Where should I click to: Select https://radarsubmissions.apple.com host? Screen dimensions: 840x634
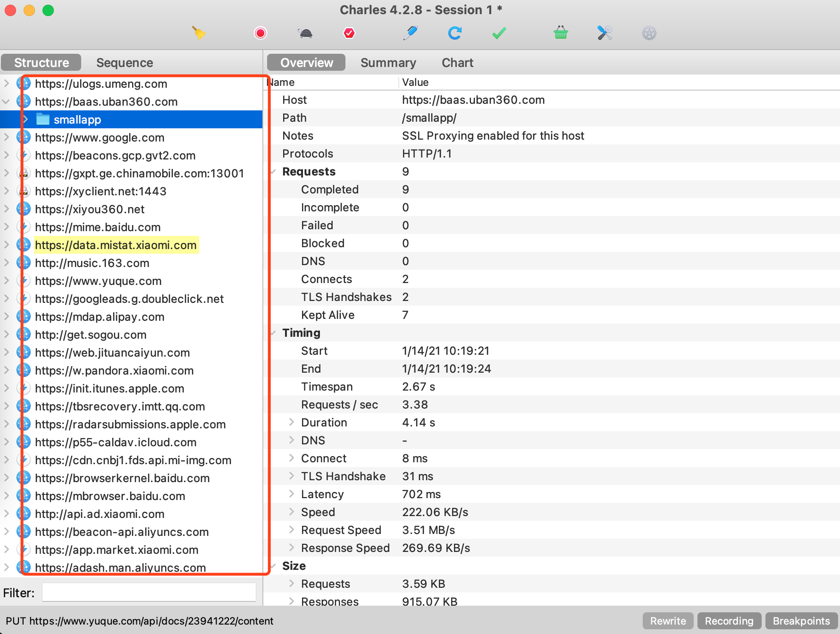click(130, 424)
